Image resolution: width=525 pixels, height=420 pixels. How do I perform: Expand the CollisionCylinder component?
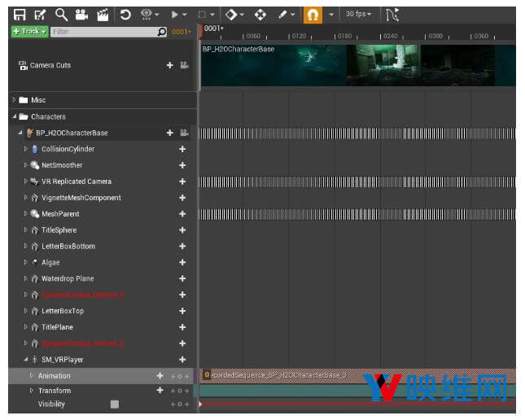[x=25, y=149]
